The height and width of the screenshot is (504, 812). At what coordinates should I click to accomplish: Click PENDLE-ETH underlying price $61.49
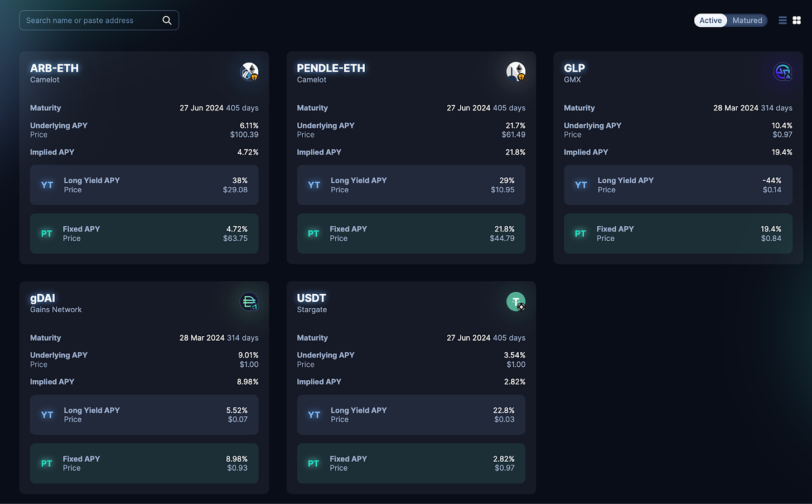click(514, 135)
